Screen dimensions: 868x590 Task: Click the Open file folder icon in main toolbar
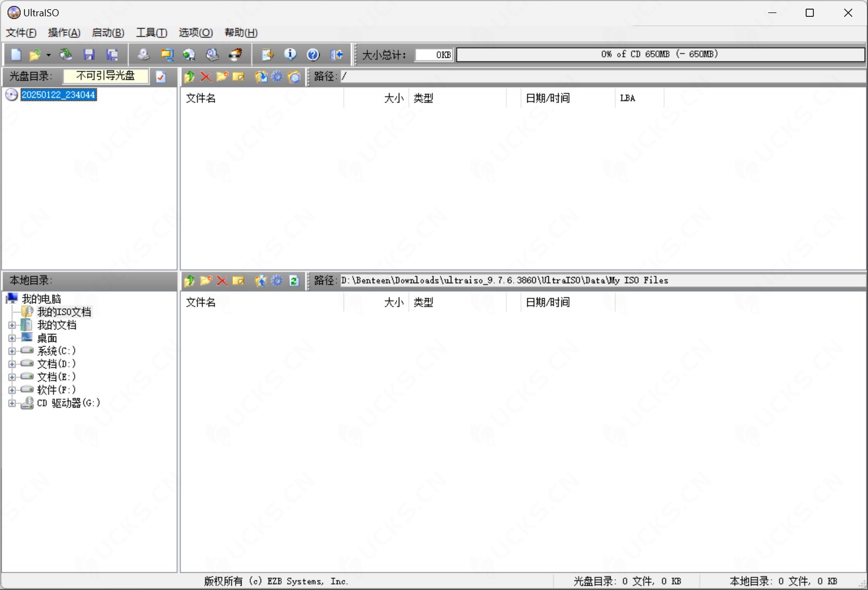[x=35, y=55]
